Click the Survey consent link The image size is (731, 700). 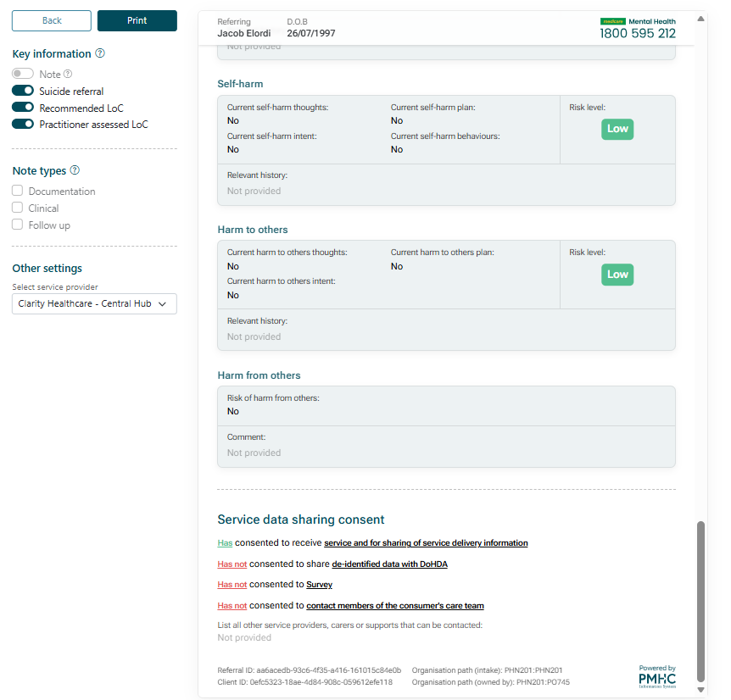[x=319, y=585]
